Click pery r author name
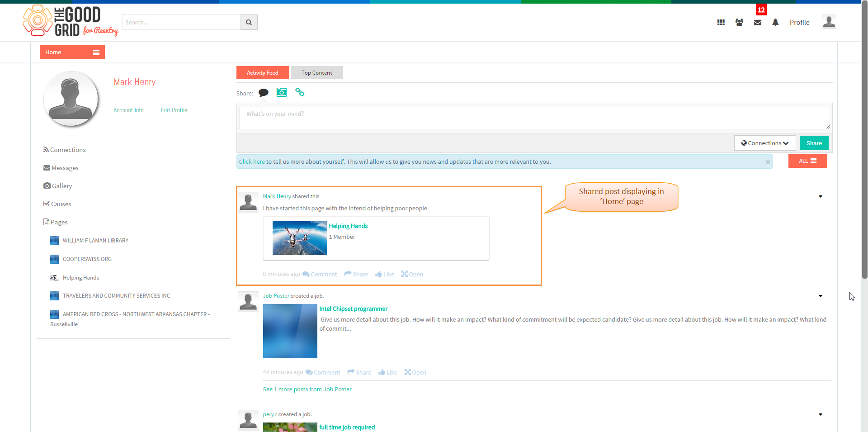 [x=270, y=414]
